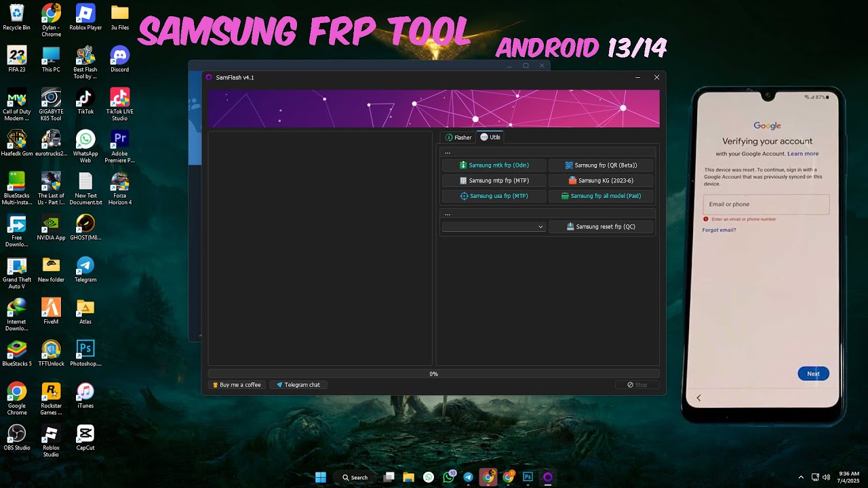Open Haafedk Gsm shortcut
The height and width of the screenshot is (488, 868).
[x=17, y=144]
